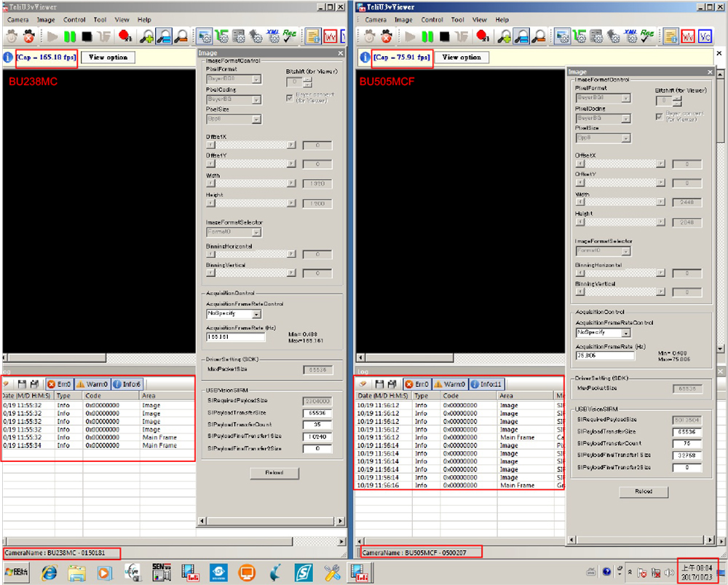Viewport: 728px width, 585px height.
Task: Click the XML settings icon in left toolbar
Action: pos(273,36)
